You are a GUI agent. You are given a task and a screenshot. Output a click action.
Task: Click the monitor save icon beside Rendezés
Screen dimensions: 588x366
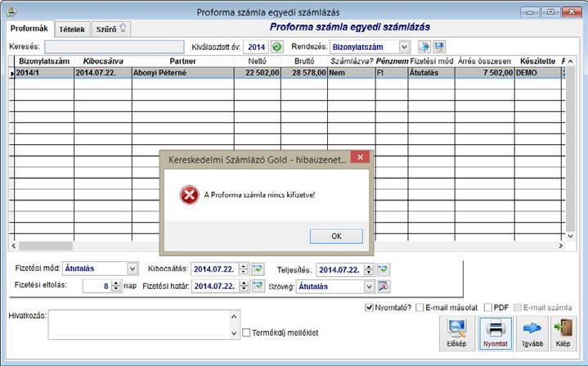click(439, 47)
